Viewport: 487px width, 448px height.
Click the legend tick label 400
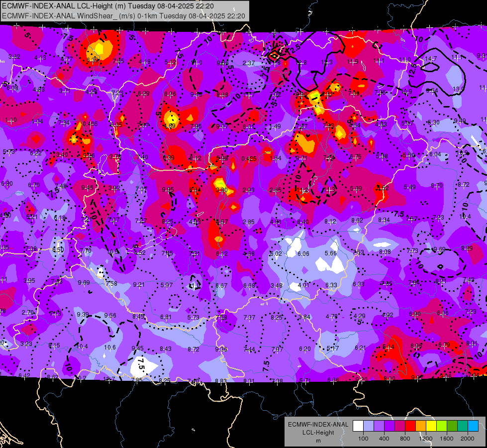click(384, 439)
